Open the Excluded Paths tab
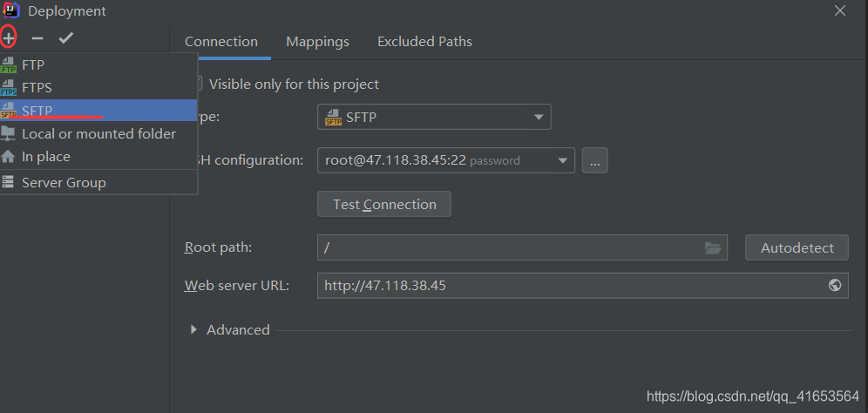This screenshot has height=413, width=868. 424,42
